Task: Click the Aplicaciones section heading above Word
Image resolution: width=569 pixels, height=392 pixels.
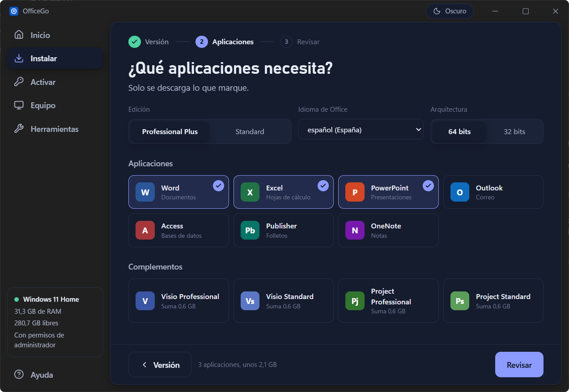Action: pyautogui.click(x=150, y=164)
